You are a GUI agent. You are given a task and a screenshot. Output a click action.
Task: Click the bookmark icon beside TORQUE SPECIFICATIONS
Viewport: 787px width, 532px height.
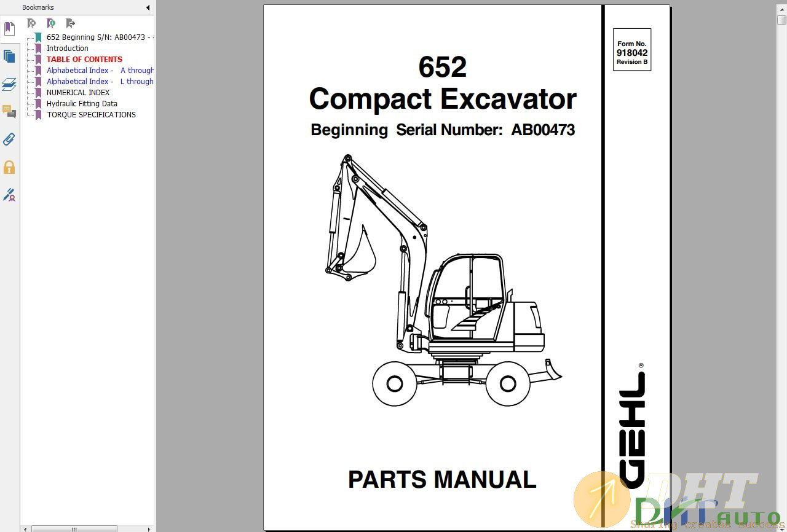pos(38,115)
